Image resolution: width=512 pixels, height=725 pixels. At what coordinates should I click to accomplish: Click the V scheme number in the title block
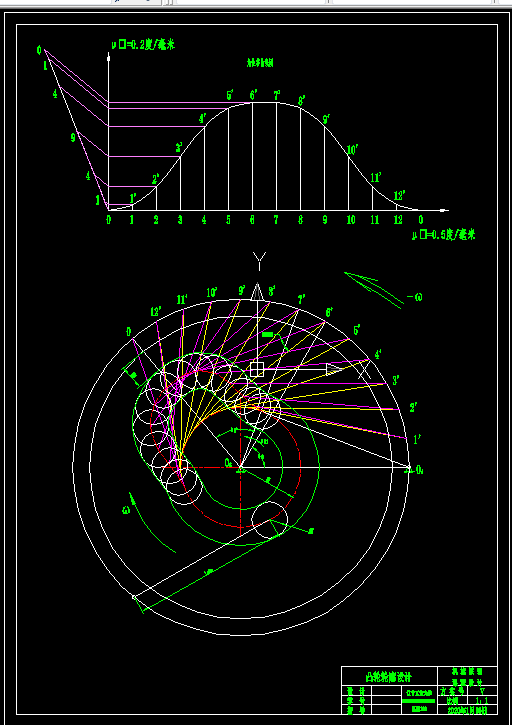482,691
